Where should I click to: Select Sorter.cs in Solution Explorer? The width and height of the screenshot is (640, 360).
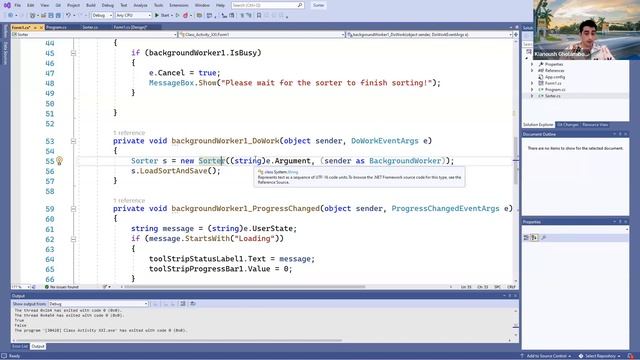point(552,96)
